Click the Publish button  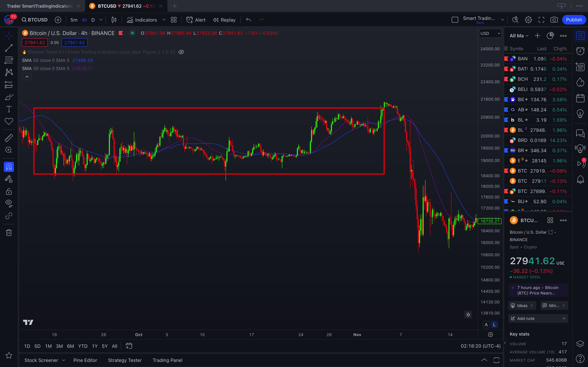574,20
